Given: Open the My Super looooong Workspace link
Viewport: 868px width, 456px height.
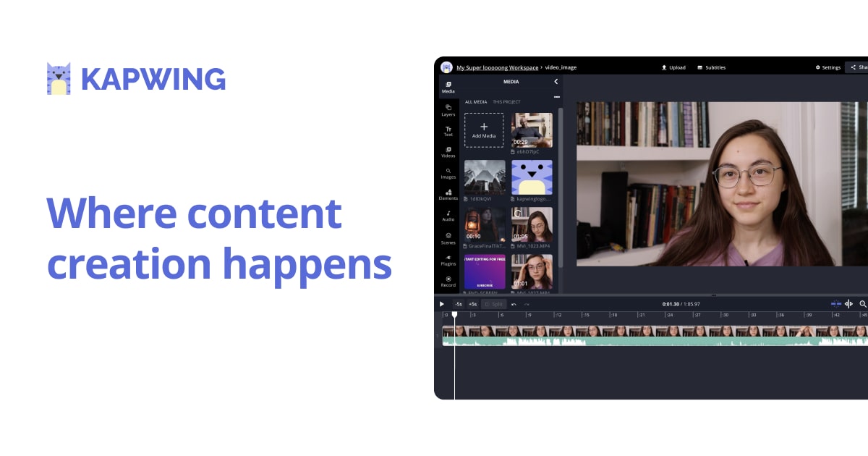Looking at the screenshot, I should tap(497, 67).
